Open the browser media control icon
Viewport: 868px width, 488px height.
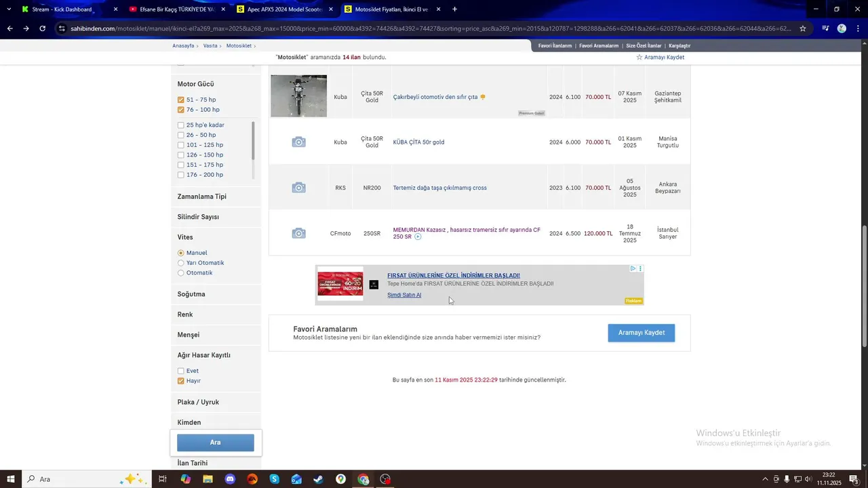[x=825, y=28]
